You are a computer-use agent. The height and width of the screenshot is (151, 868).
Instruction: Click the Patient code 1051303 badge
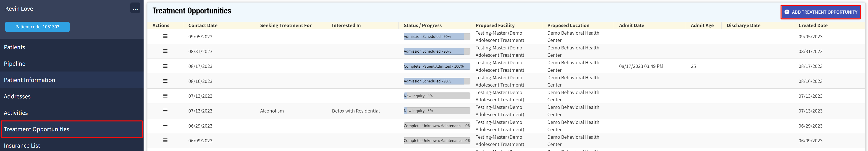point(37,27)
